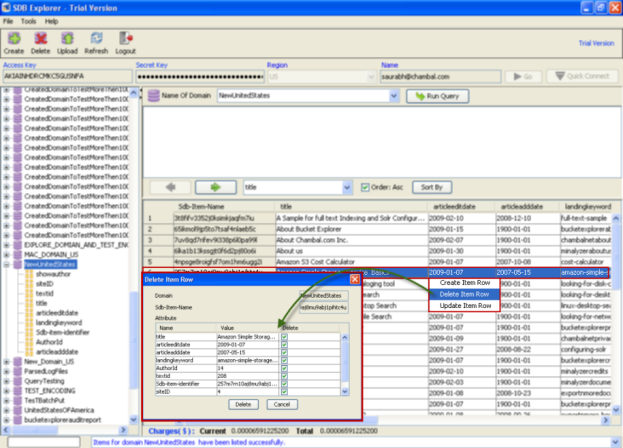Open the Region dropdown
Viewport: 623px width, 448px height.
click(371, 77)
